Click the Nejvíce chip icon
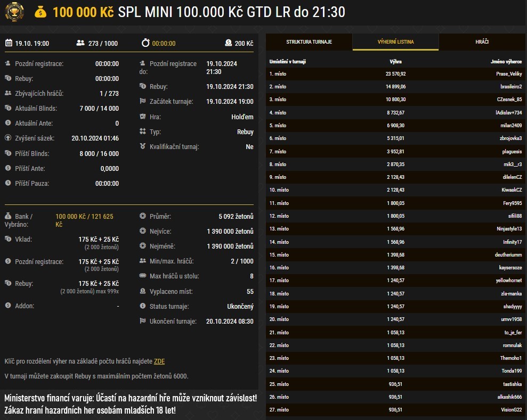The height and width of the screenshot is (420, 527). 143,230
